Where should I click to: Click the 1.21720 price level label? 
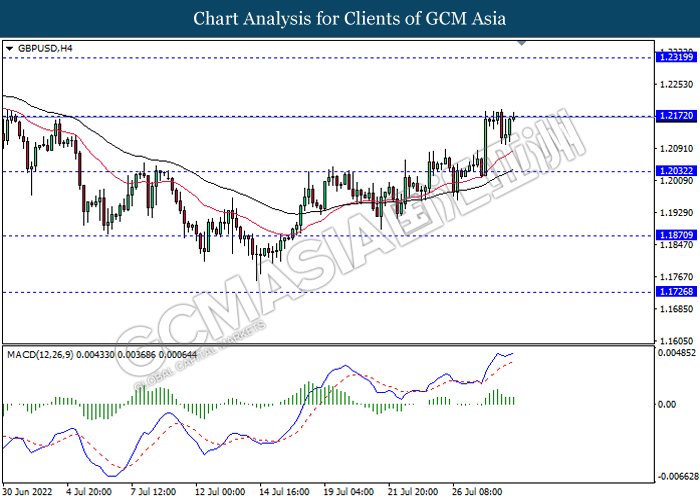click(676, 116)
